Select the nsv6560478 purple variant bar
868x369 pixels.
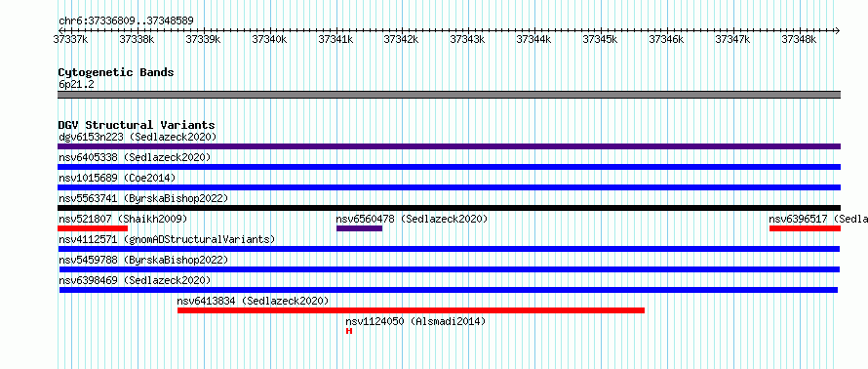click(x=359, y=228)
